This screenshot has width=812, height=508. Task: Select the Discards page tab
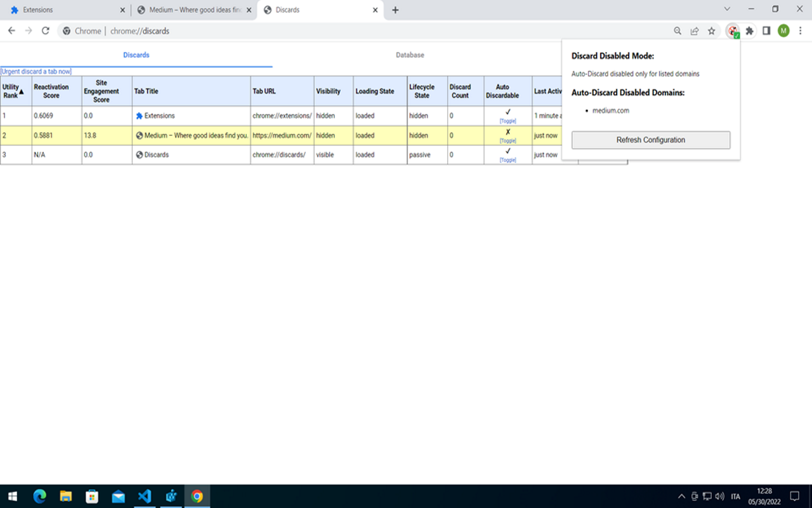[x=136, y=55]
